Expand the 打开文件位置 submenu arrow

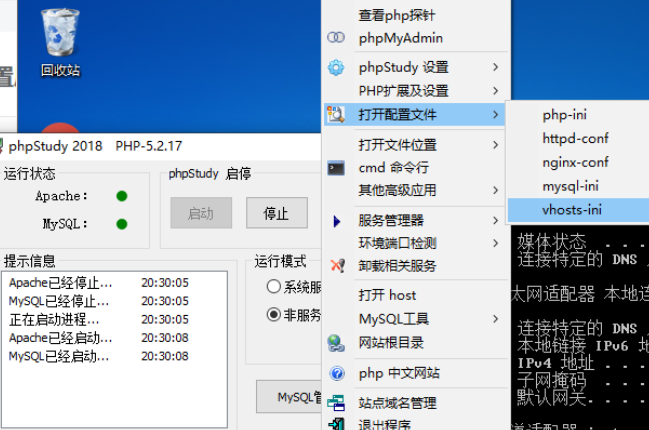[495, 145]
